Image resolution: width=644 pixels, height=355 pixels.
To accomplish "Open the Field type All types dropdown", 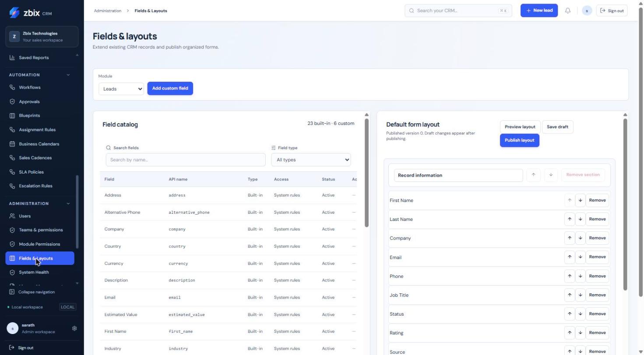I will click(x=311, y=160).
